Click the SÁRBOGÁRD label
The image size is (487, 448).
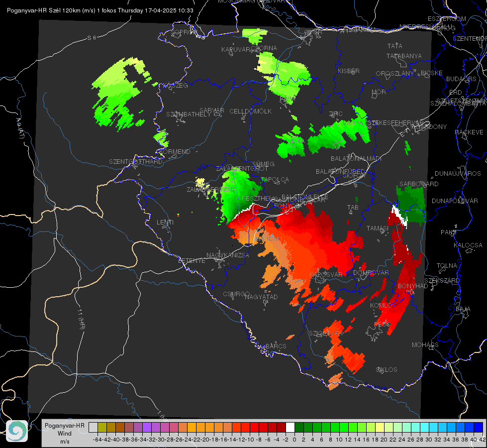click(x=419, y=184)
